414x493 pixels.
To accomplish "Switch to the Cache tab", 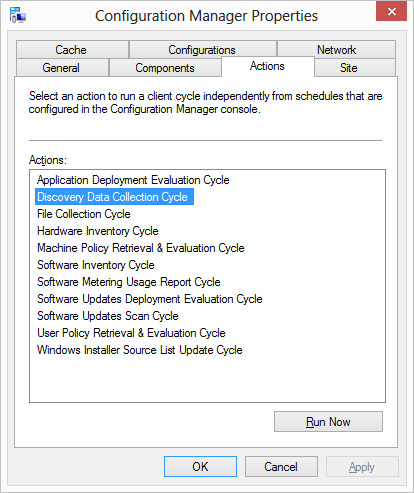I will [x=72, y=50].
